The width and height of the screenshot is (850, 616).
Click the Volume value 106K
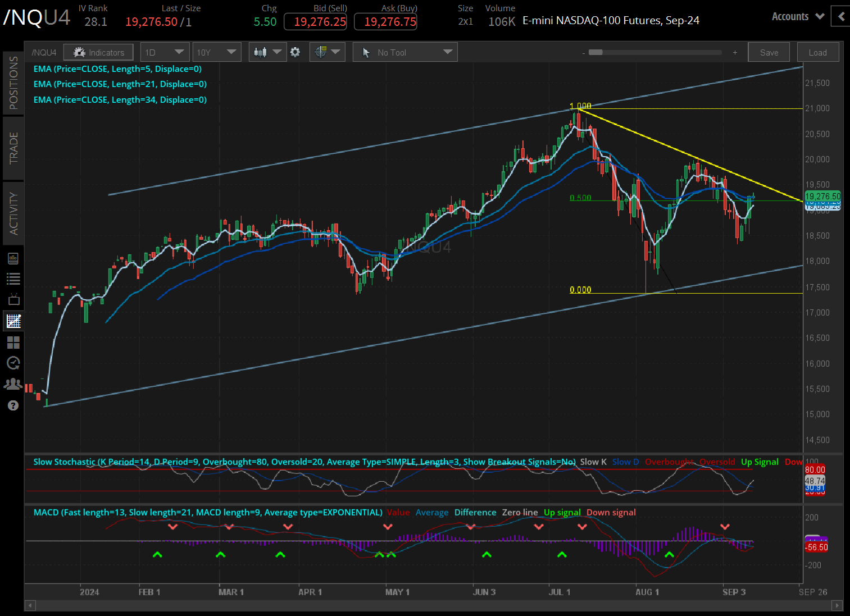click(502, 22)
